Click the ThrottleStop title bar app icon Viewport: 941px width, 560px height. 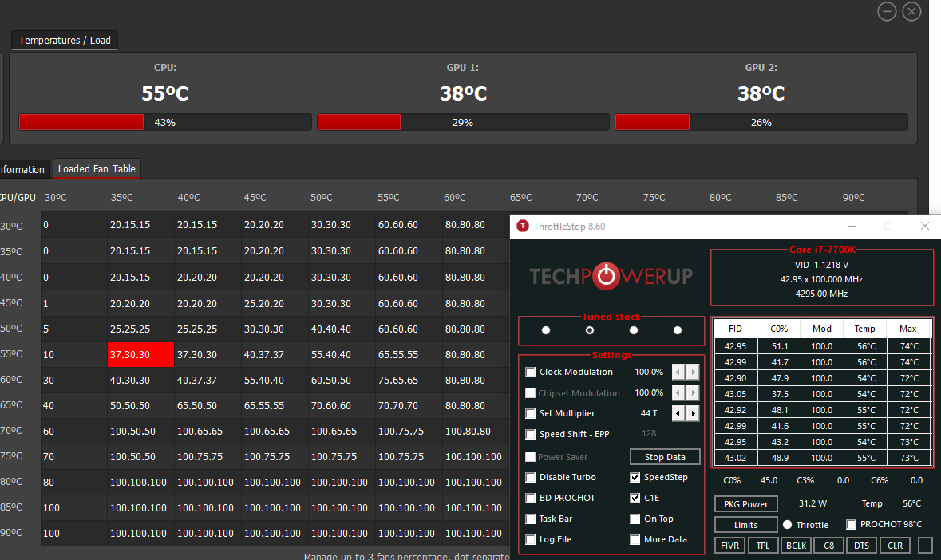click(523, 226)
